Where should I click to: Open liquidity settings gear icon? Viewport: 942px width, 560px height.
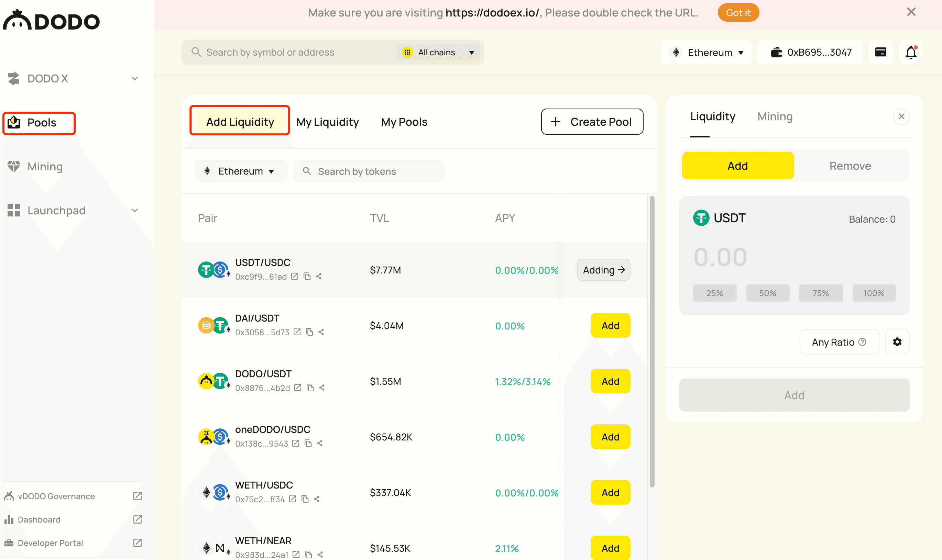897,342
